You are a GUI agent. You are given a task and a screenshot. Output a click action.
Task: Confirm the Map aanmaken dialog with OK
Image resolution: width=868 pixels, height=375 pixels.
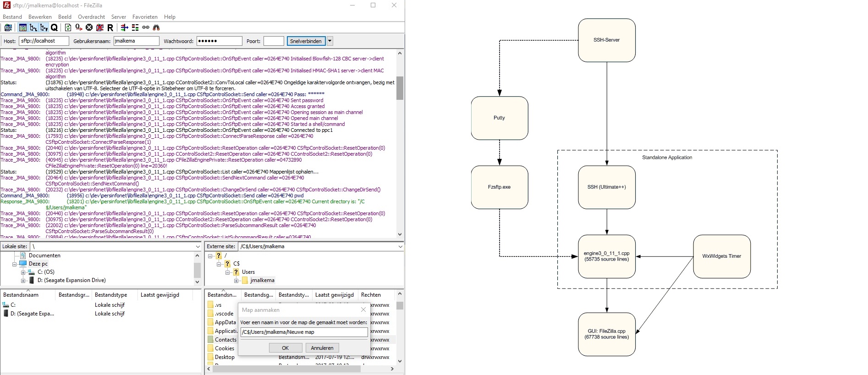(285, 348)
